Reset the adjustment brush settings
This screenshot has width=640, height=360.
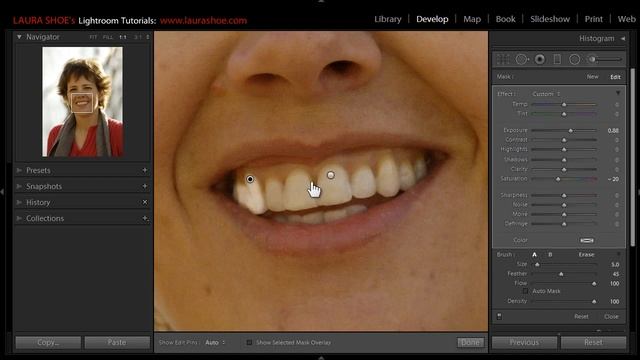[x=581, y=316]
